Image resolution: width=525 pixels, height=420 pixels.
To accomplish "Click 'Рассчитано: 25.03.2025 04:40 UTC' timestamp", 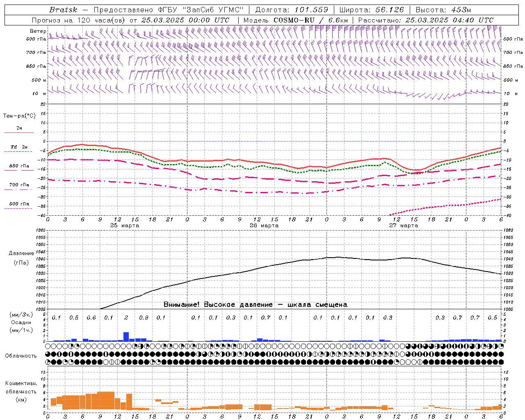I will pos(426,20).
